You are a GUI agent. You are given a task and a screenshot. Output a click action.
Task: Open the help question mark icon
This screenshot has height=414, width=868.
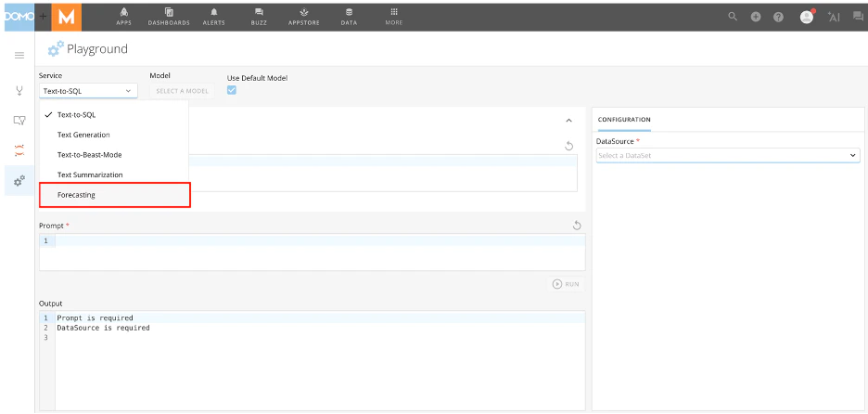(778, 18)
